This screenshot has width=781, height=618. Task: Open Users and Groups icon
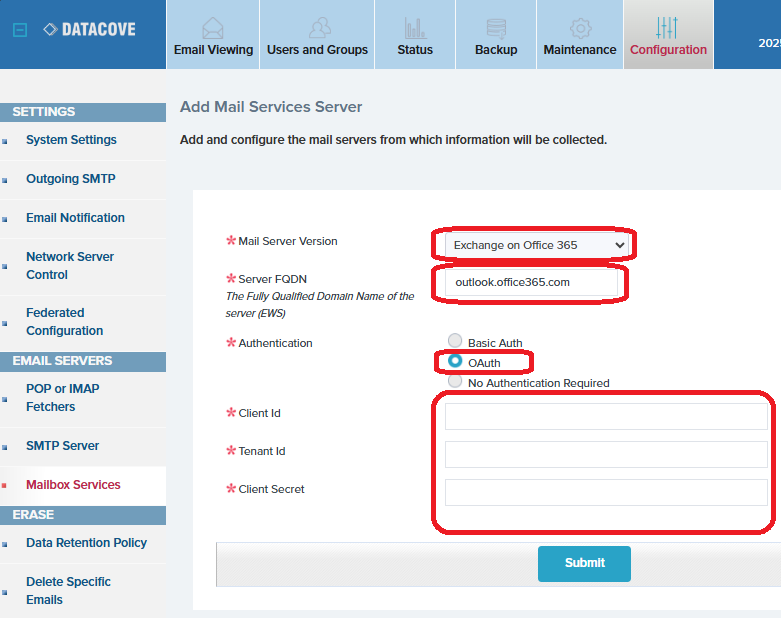(317, 27)
